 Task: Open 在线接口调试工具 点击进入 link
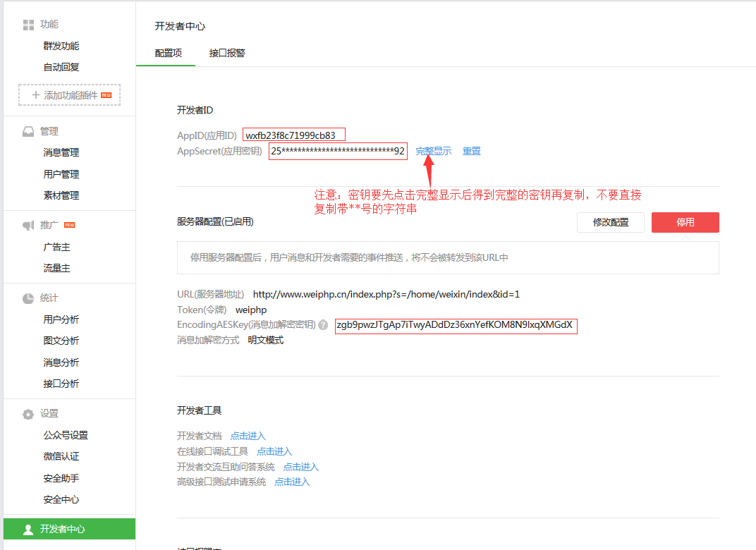[274, 451]
